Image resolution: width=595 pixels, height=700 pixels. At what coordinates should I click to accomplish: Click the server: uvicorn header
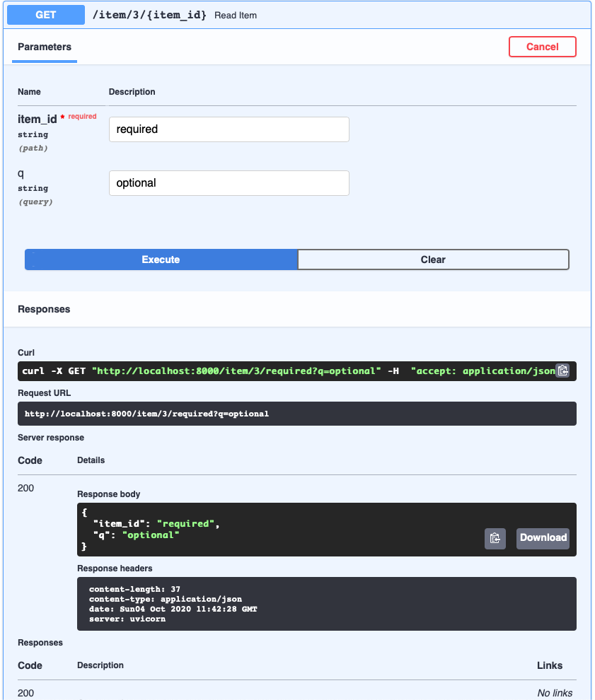point(127,619)
